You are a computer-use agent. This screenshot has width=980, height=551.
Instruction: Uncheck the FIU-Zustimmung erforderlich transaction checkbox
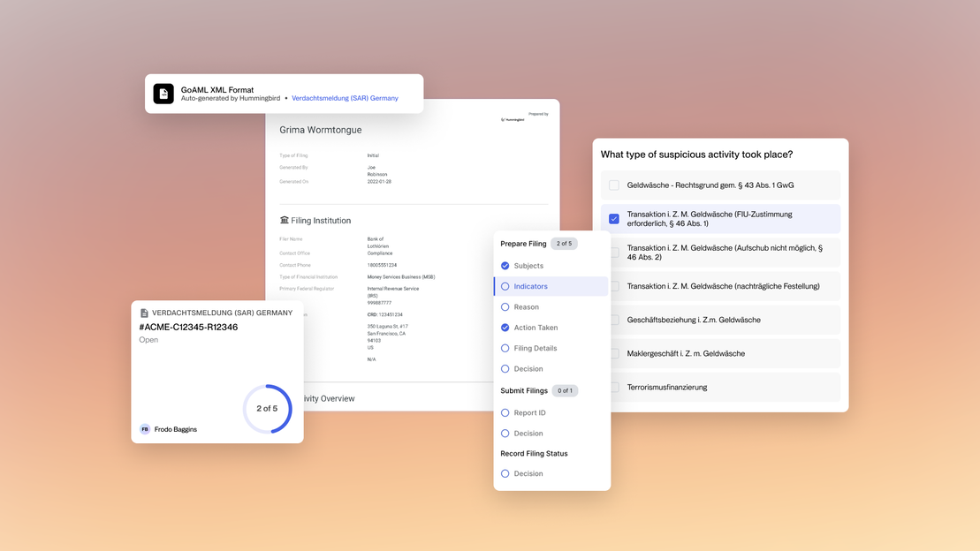614,219
